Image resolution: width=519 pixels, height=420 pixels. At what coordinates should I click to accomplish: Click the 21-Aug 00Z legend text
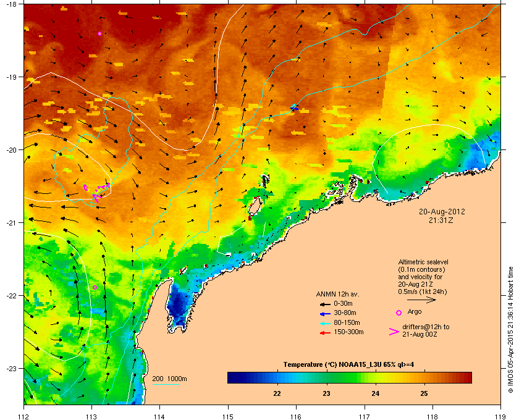(x=420, y=334)
